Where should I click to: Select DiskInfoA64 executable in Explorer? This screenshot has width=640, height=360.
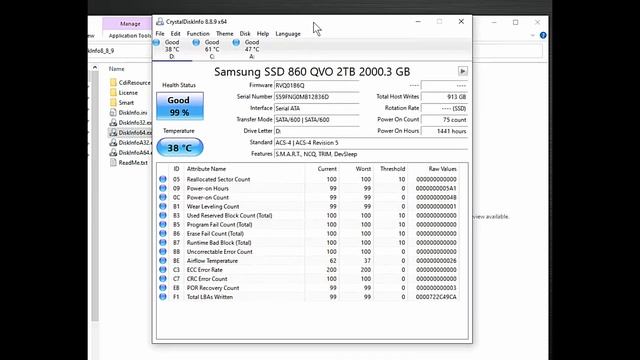pos(131,152)
